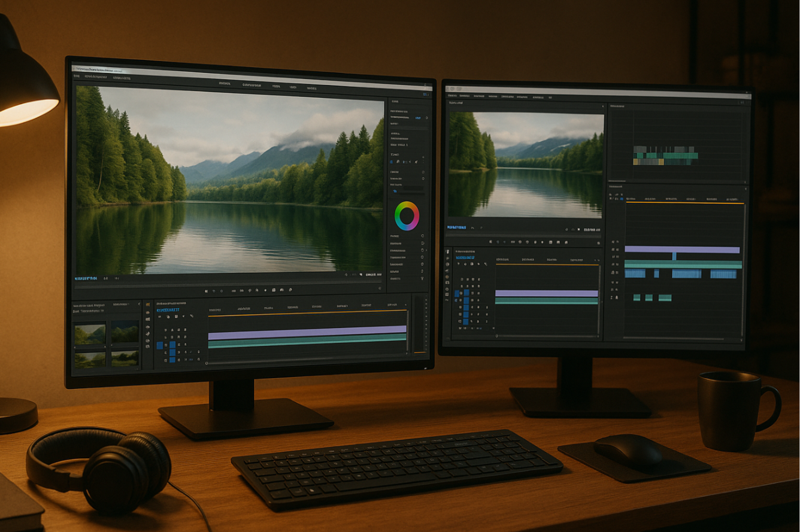Click the white duration readout under the left monitor's preview
This screenshot has height=532, width=800.
(373, 275)
